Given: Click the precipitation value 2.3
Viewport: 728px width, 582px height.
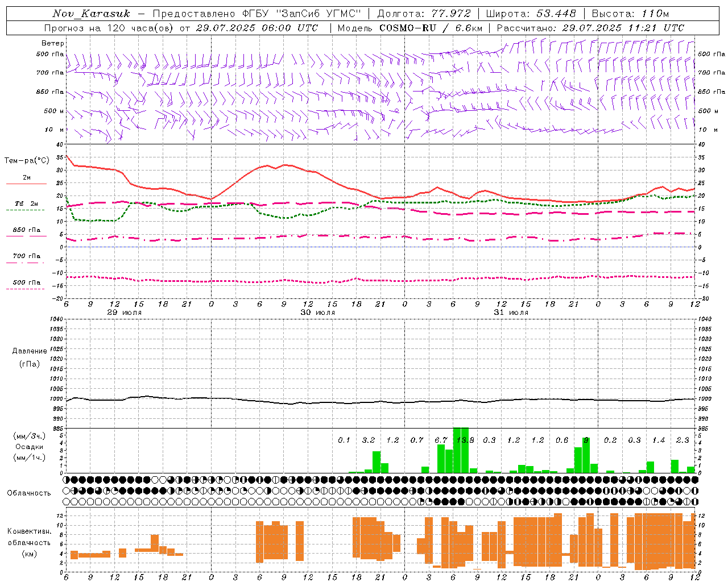Looking at the screenshot, I should click(682, 440).
